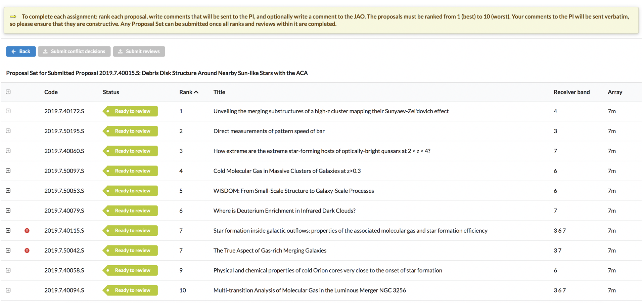Open row details for 2019.7.50097.S
Screen dimensions: 644x306
tap(8, 171)
